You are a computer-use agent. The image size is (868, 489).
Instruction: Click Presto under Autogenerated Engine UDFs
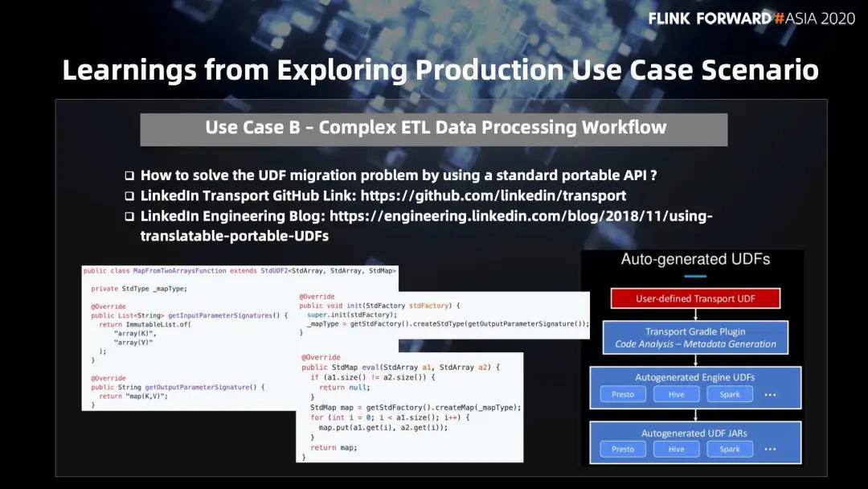point(623,394)
